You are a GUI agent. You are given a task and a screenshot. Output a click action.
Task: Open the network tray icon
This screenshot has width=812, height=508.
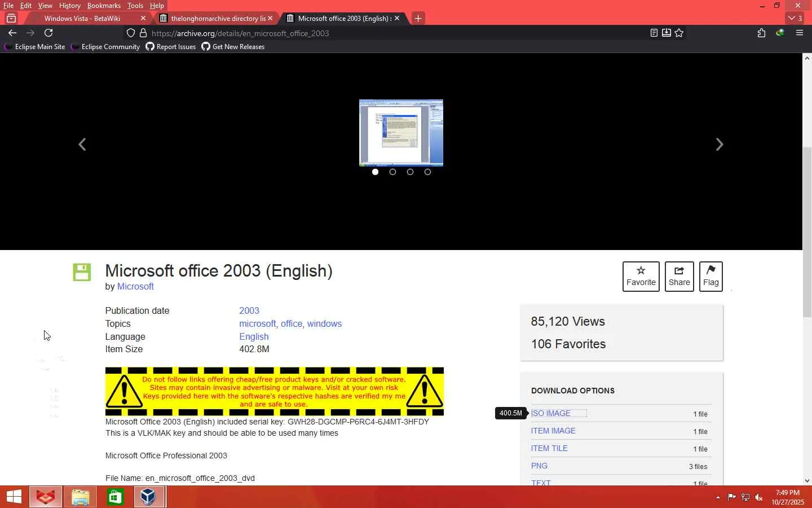click(x=745, y=497)
